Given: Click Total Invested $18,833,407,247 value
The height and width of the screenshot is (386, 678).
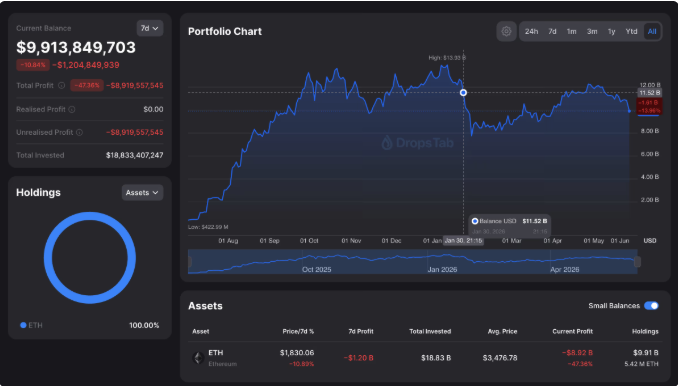Looking at the screenshot, I should 134,155.
